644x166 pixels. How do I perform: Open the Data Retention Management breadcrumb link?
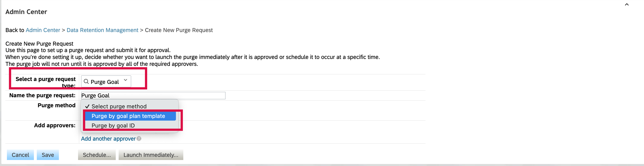102,30
